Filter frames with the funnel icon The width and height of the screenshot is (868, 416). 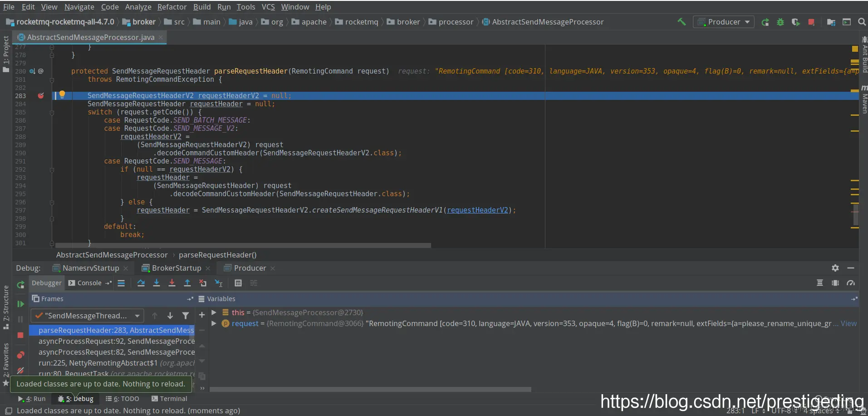tap(186, 316)
